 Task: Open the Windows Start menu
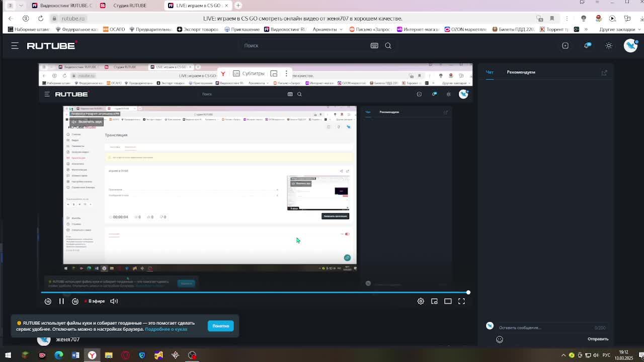[x=8, y=355]
